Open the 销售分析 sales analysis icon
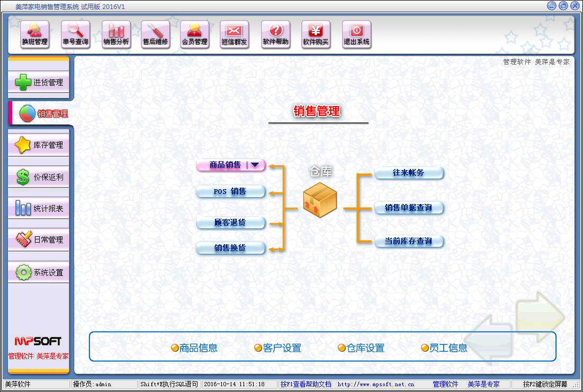 [116, 34]
